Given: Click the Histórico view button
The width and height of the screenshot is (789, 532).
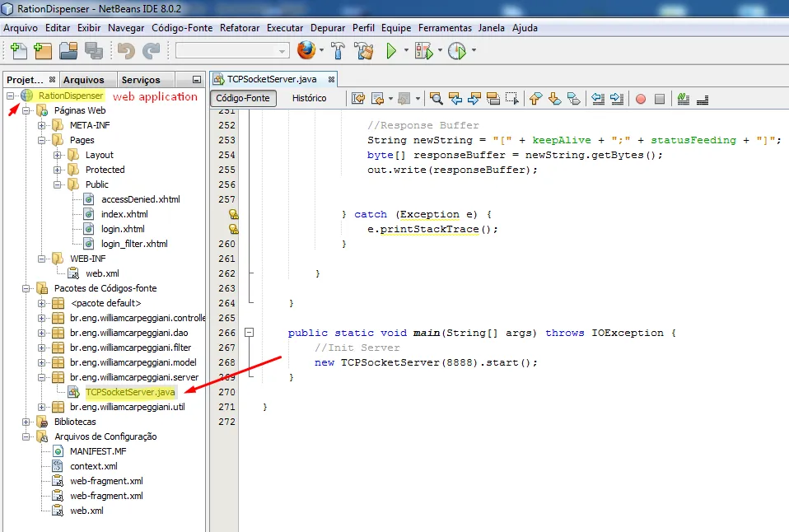Looking at the screenshot, I should coord(310,98).
